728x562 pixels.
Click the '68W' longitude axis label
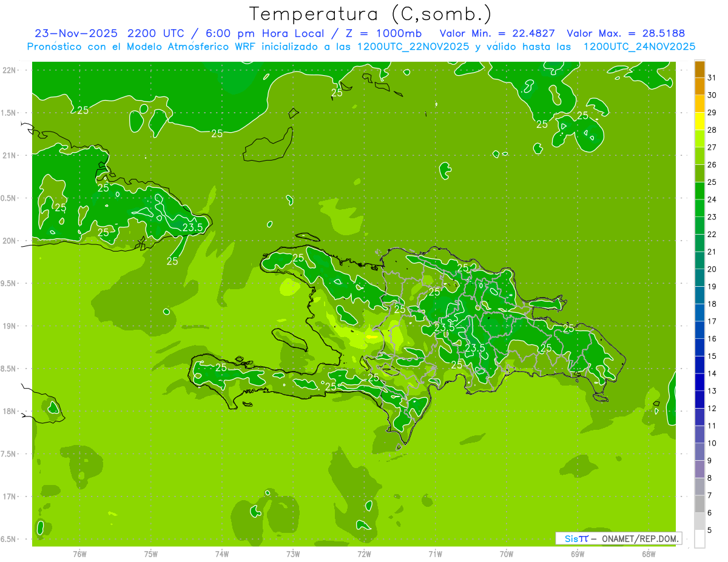click(x=649, y=554)
